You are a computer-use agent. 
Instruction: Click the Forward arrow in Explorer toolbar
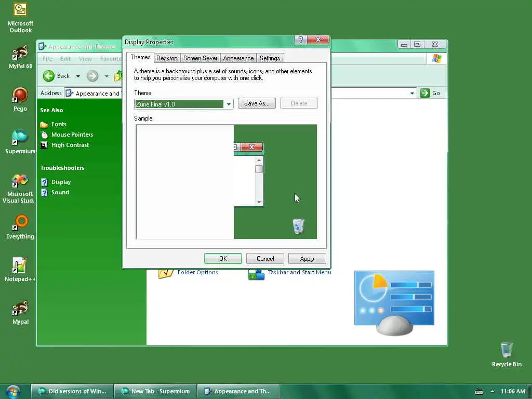92,76
